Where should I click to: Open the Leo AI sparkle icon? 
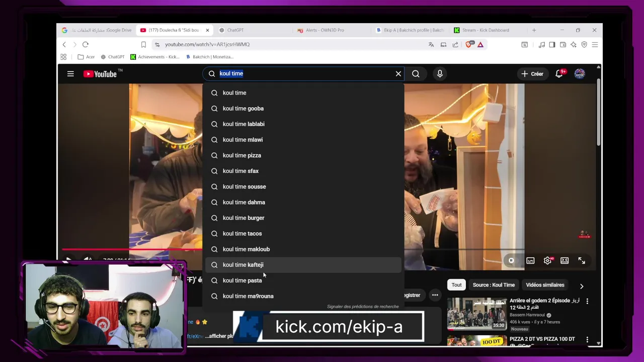[x=574, y=45]
